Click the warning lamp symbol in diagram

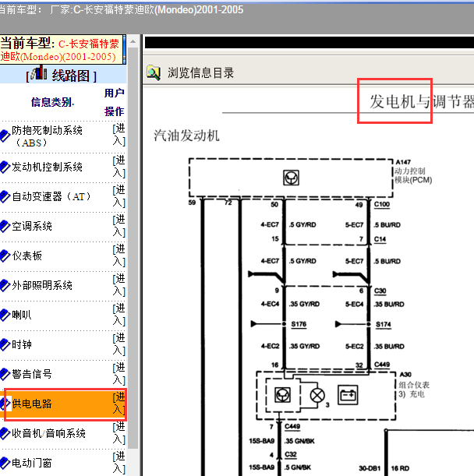(x=317, y=396)
